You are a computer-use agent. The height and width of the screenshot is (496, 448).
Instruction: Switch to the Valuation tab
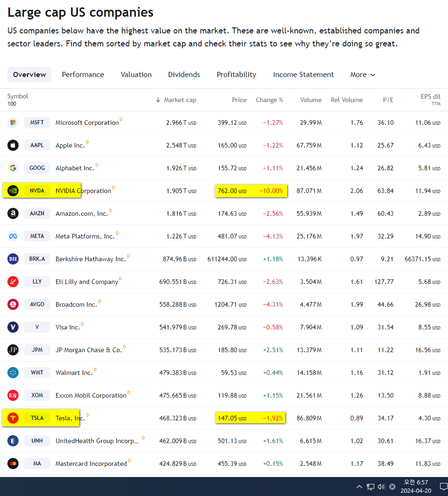click(x=136, y=75)
